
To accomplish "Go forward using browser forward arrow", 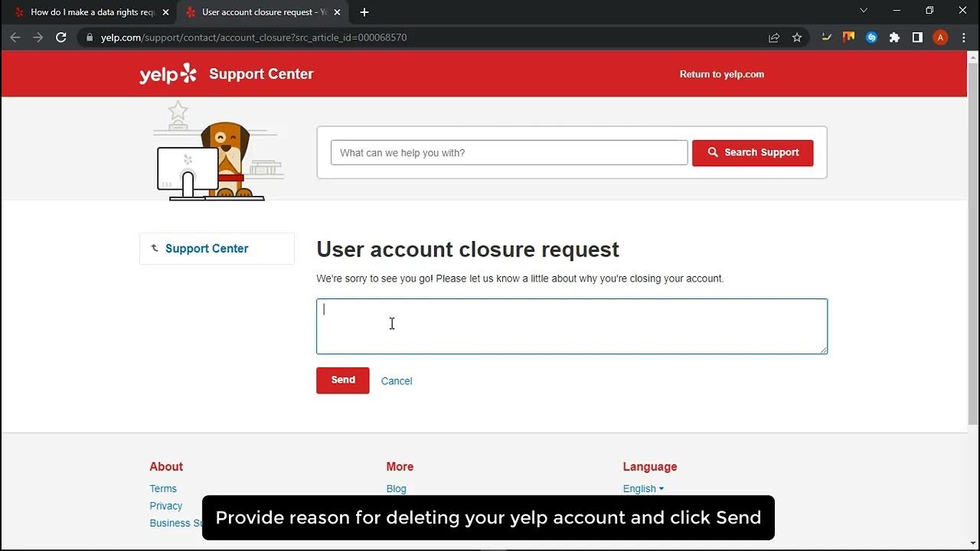I will click(38, 37).
